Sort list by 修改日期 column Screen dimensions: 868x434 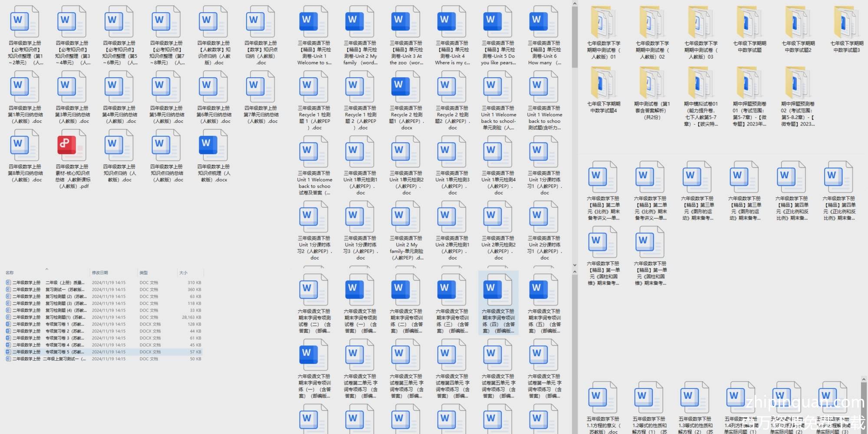[100, 273]
